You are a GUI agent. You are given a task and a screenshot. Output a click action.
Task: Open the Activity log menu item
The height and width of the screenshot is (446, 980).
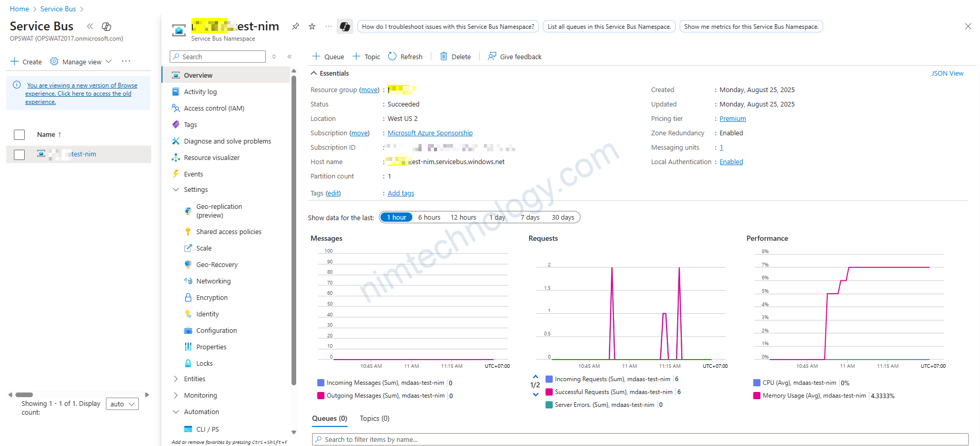point(200,92)
